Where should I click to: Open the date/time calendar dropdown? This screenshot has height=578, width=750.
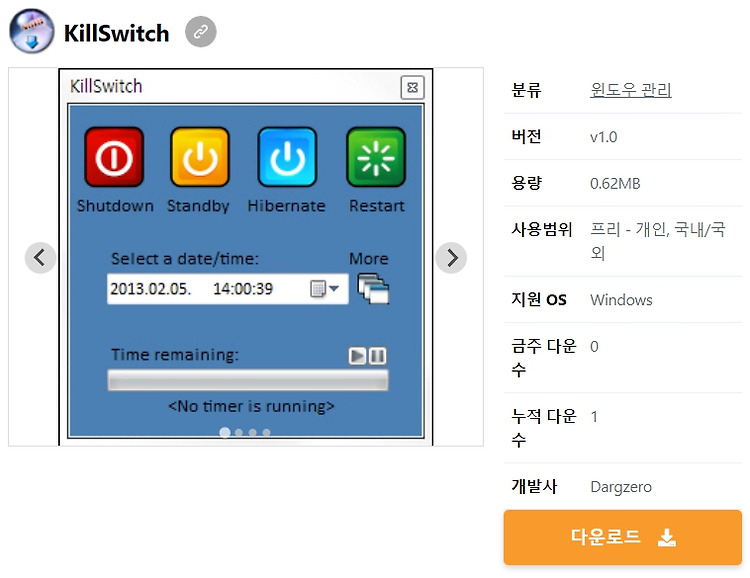[x=325, y=289]
